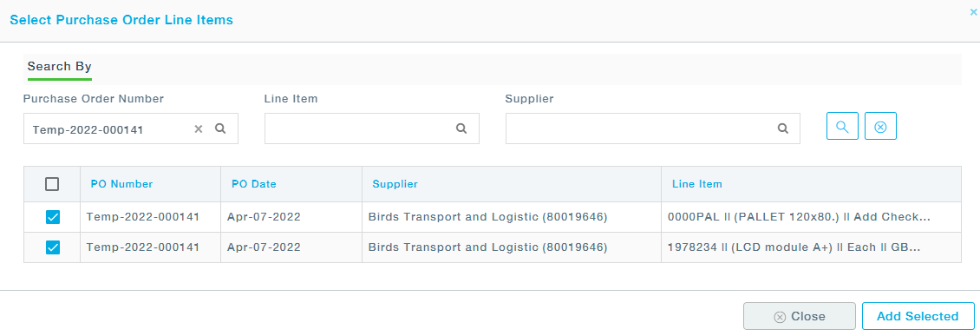Focus the Line Item input field
Viewport: 980px width, 336px height.
pyautogui.click(x=372, y=128)
